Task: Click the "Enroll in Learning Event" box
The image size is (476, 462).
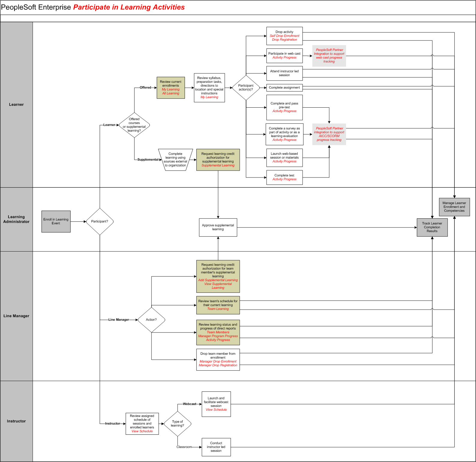Action: (x=56, y=222)
